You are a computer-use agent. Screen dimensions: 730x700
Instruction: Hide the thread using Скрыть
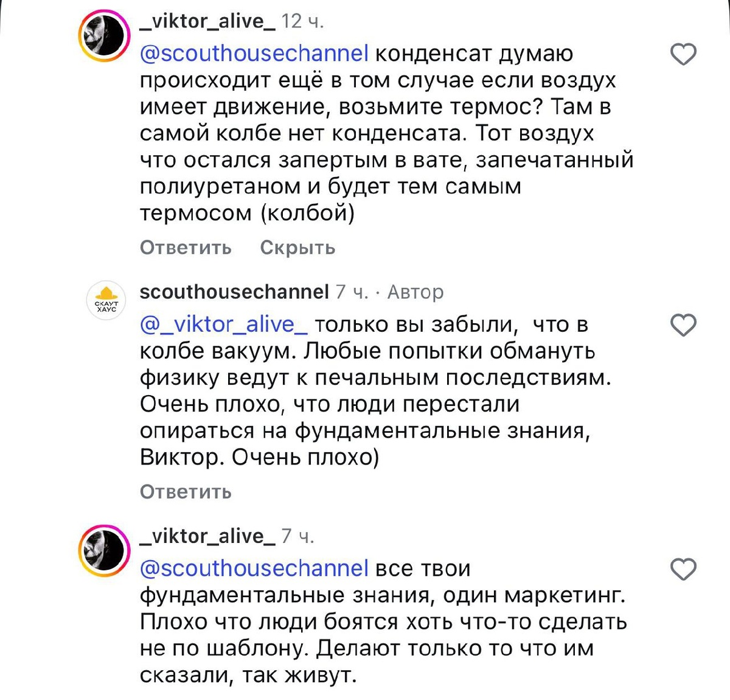click(x=297, y=248)
